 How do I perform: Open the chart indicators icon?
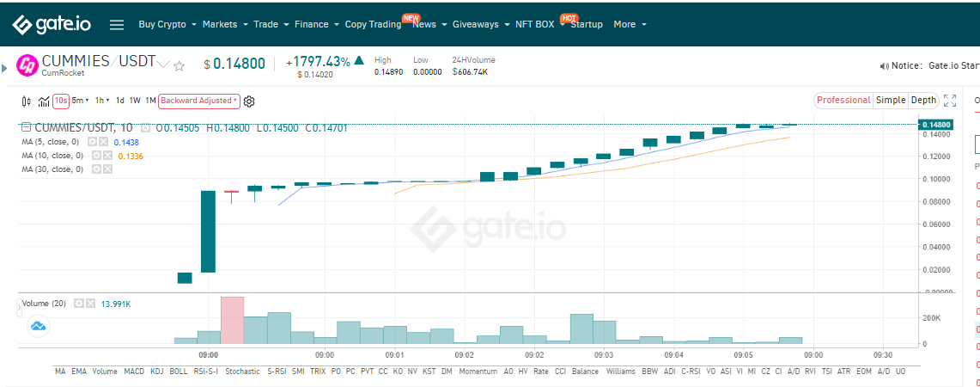click(x=44, y=101)
